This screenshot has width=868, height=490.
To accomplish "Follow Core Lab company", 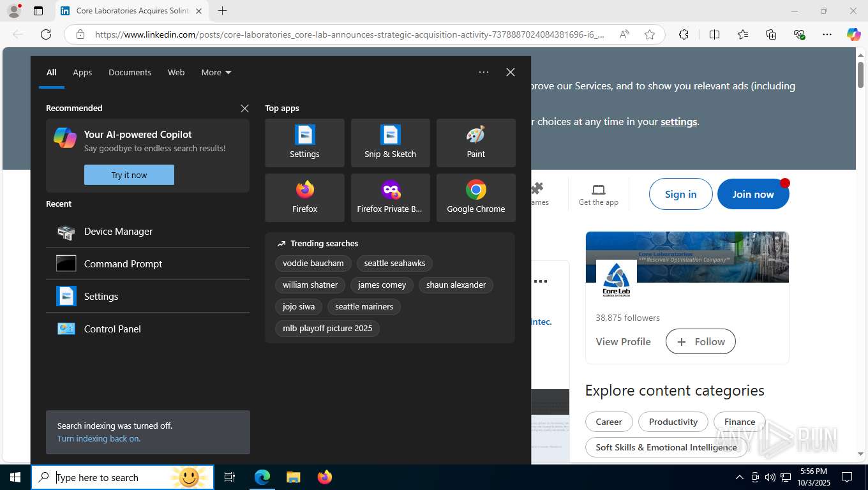I will tap(700, 341).
